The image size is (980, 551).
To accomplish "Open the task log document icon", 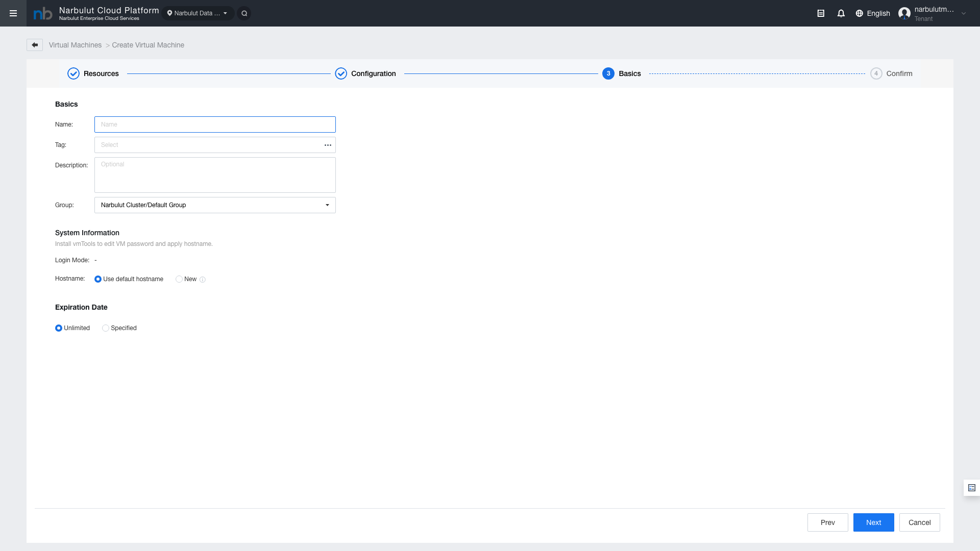I will tap(821, 13).
